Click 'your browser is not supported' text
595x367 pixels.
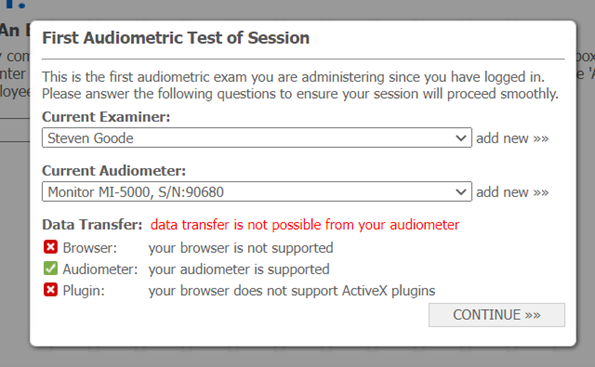241,248
